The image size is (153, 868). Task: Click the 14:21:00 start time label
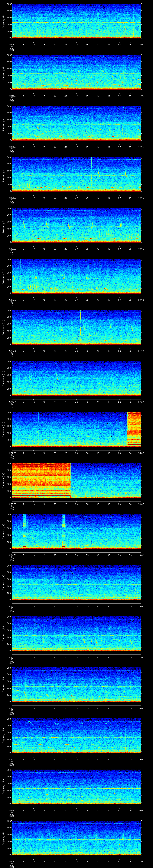[x=12, y=402]
